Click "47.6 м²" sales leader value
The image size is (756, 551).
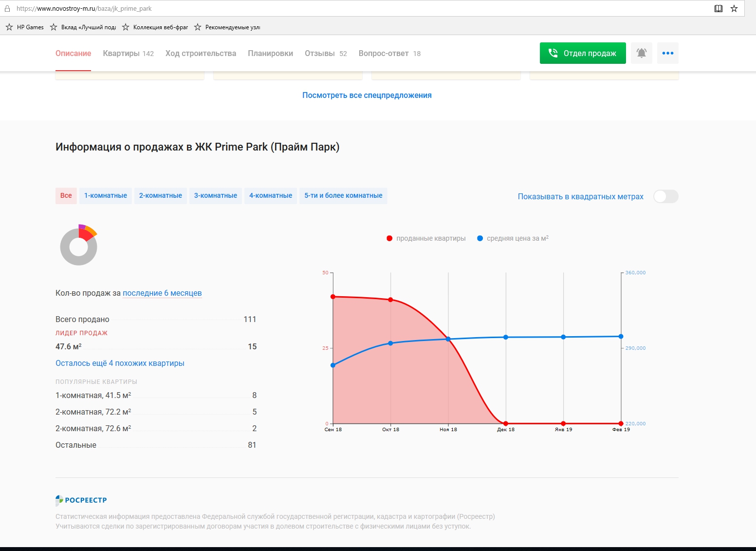69,347
